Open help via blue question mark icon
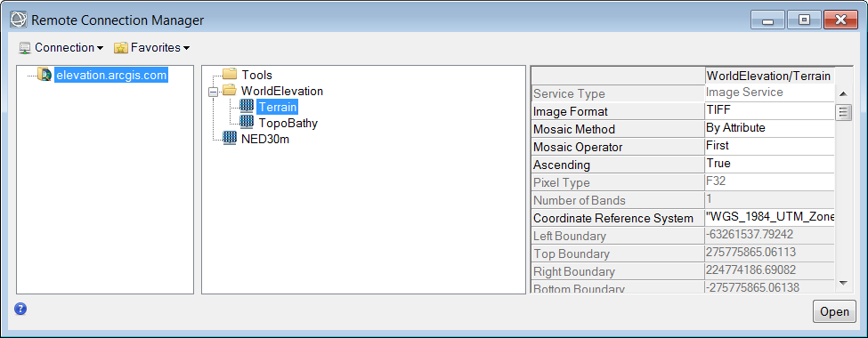This screenshot has height=338, width=868. (20, 309)
